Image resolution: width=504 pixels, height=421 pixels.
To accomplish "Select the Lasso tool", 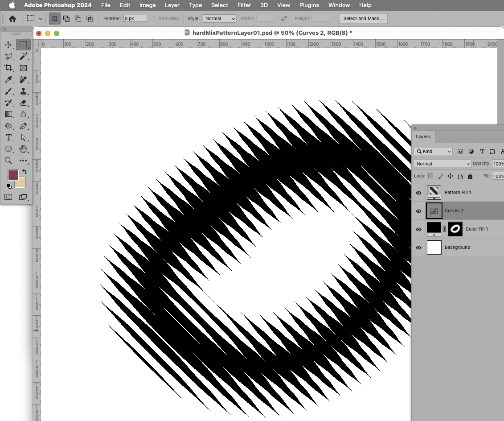I will (8, 56).
